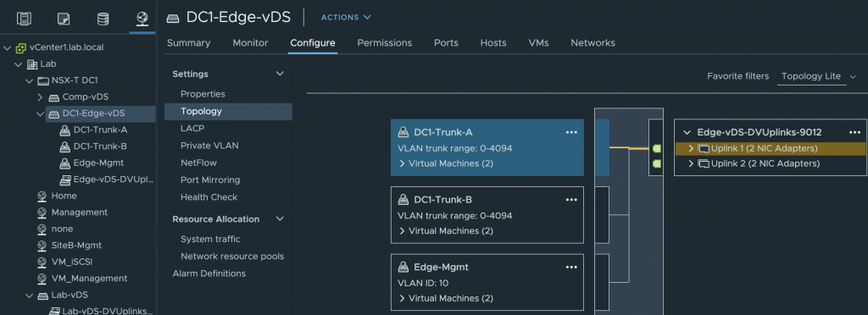Screen dimensions: 868x315
Task: Open Edge-Mgmt port group options ellipsis
Action: tap(571, 268)
